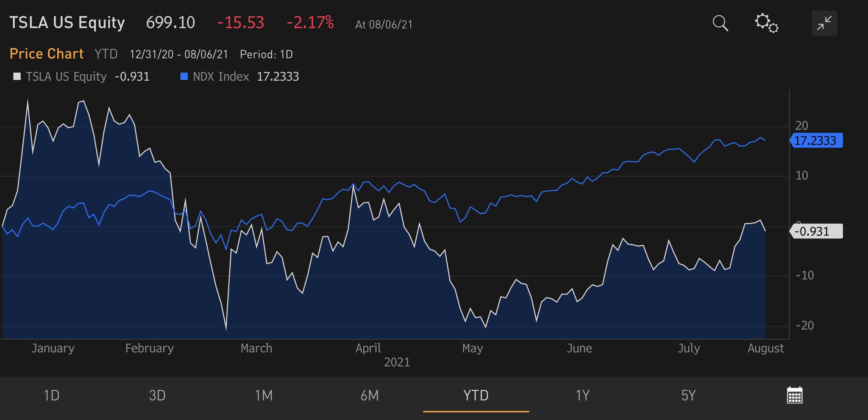Select the YTD range tab
Screen dimensions: 868x420
(x=476, y=395)
